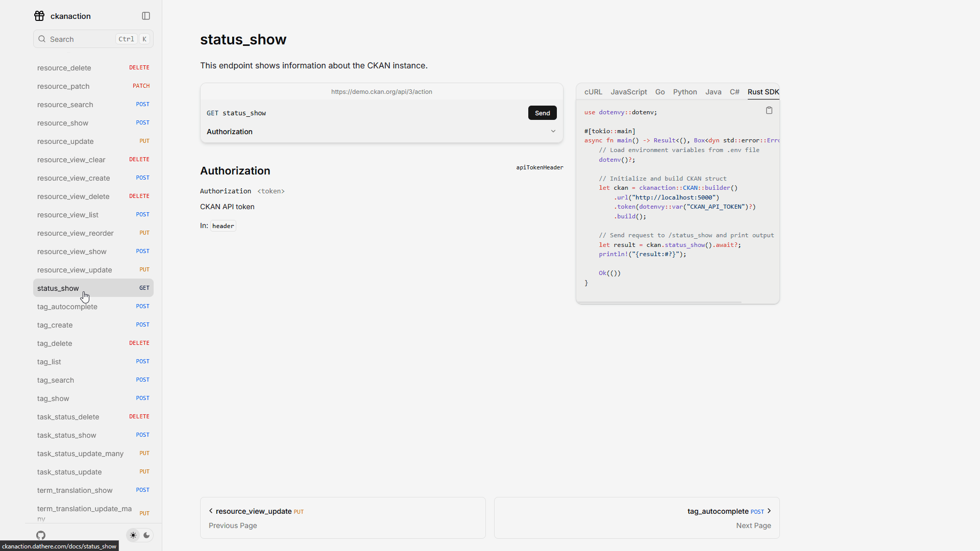Switch to dark theme moon icon

(146, 535)
